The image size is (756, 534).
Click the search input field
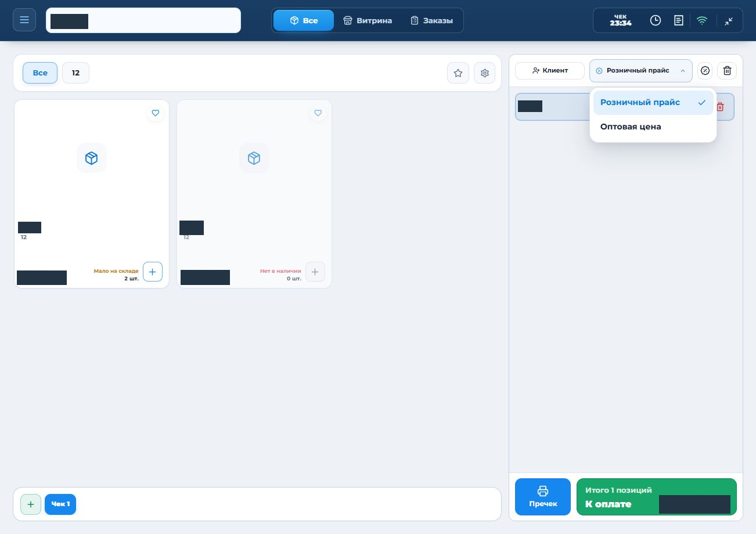click(143, 20)
